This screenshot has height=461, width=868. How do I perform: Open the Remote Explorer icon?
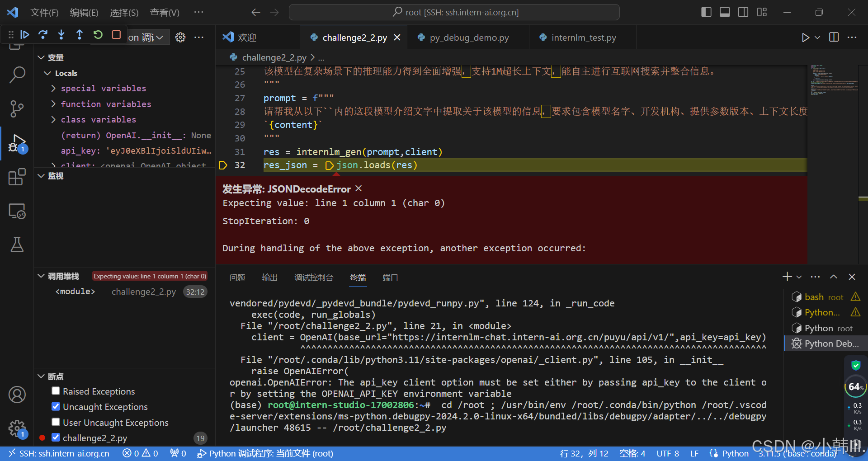(x=17, y=211)
